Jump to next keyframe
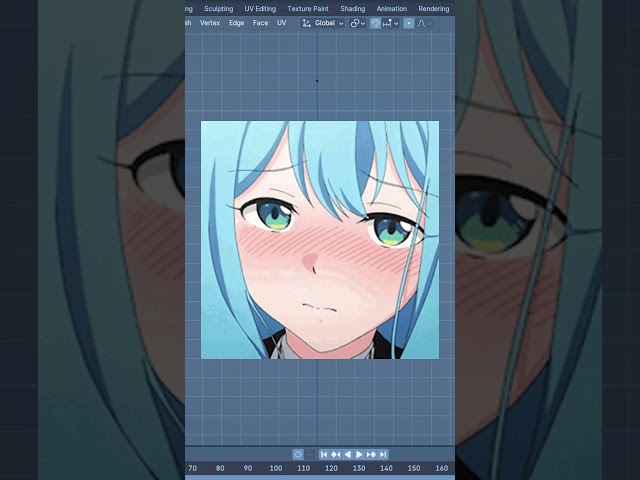 tap(371, 454)
